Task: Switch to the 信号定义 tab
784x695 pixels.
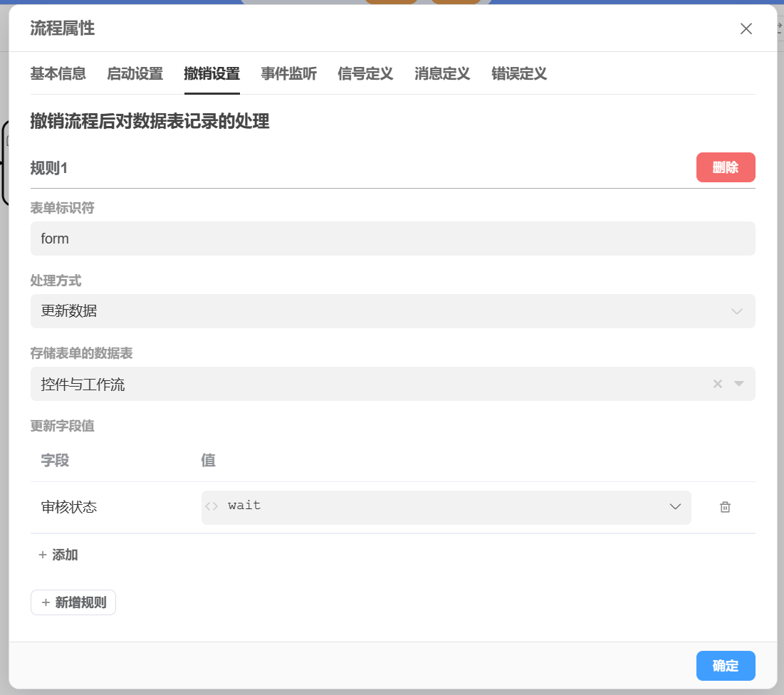Action: (x=365, y=73)
